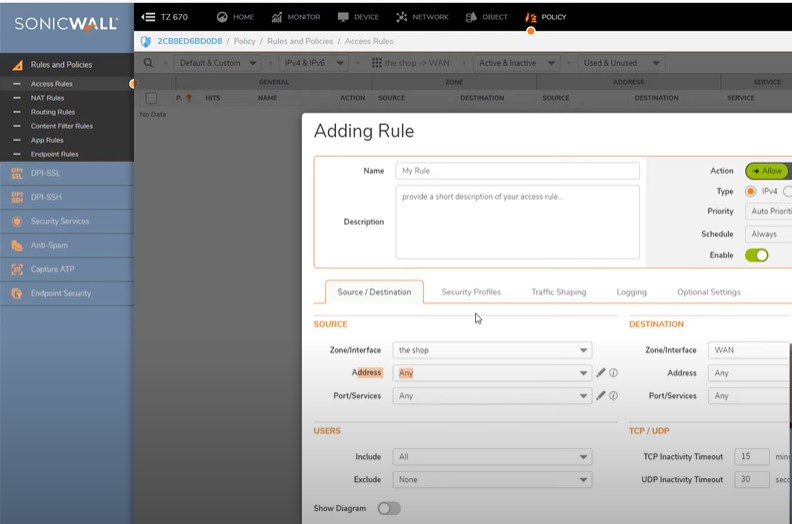Click the pencil edit icon beside source Address
Image resolution: width=792 pixels, height=524 pixels.
pyautogui.click(x=601, y=373)
